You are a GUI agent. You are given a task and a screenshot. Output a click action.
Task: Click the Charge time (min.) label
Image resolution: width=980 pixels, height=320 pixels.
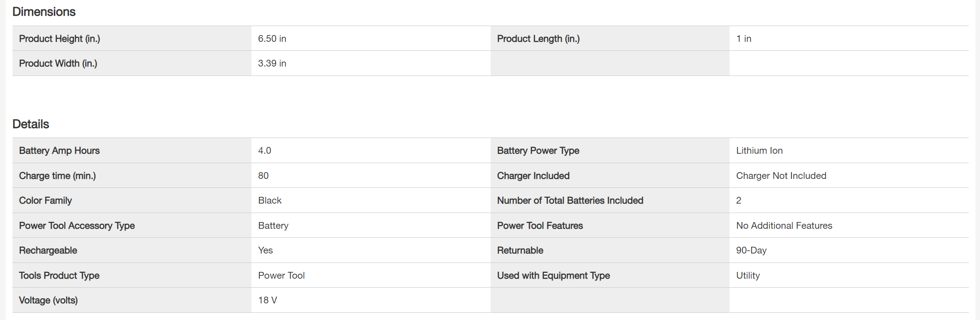tap(57, 176)
